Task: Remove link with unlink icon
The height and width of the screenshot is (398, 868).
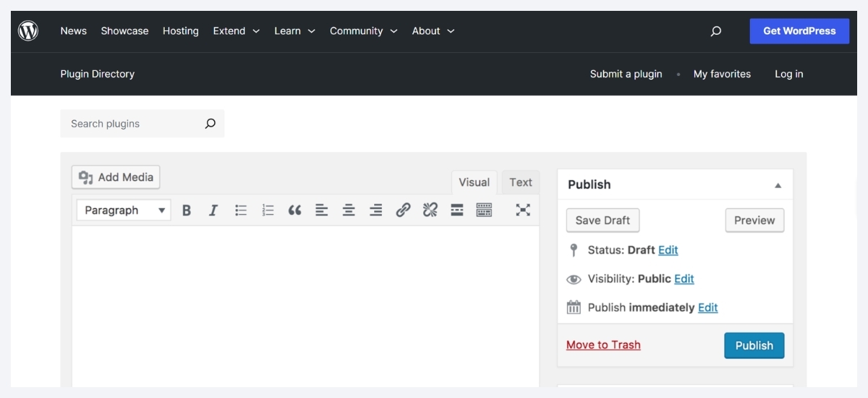Action: pos(430,211)
